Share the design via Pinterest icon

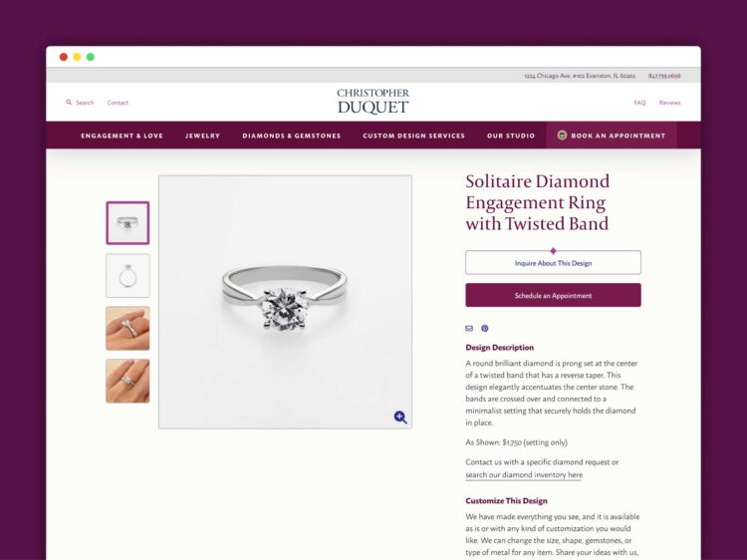(x=484, y=329)
